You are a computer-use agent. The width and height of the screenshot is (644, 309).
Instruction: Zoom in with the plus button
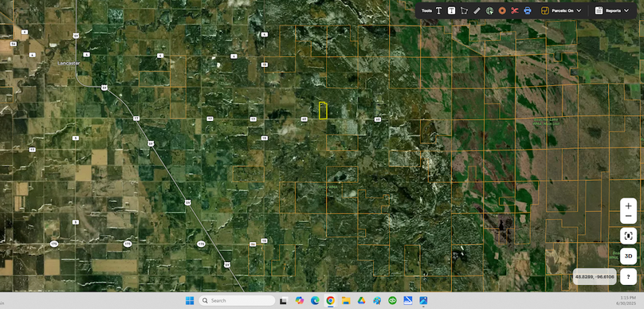point(628,206)
